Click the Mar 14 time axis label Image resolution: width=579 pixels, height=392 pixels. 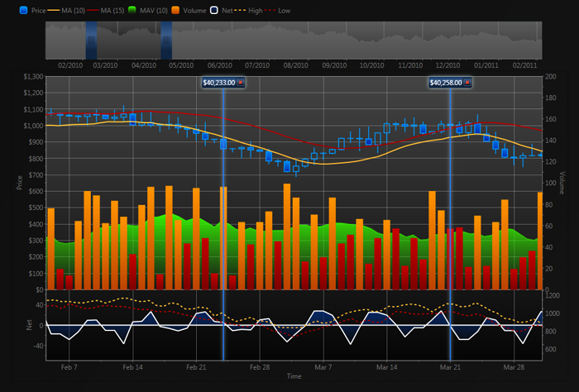click(x=386, y=367)
